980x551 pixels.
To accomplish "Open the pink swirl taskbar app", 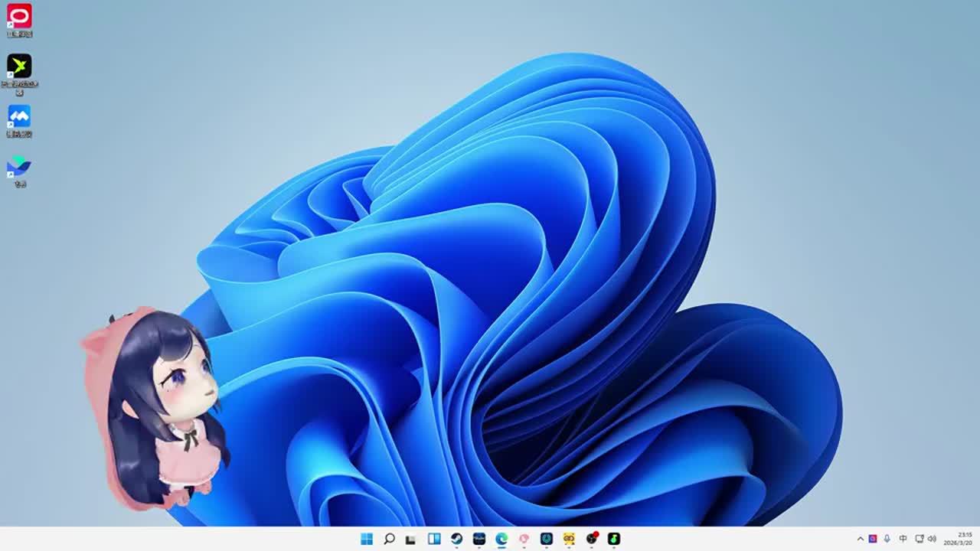I will click(x=524, y=539).
